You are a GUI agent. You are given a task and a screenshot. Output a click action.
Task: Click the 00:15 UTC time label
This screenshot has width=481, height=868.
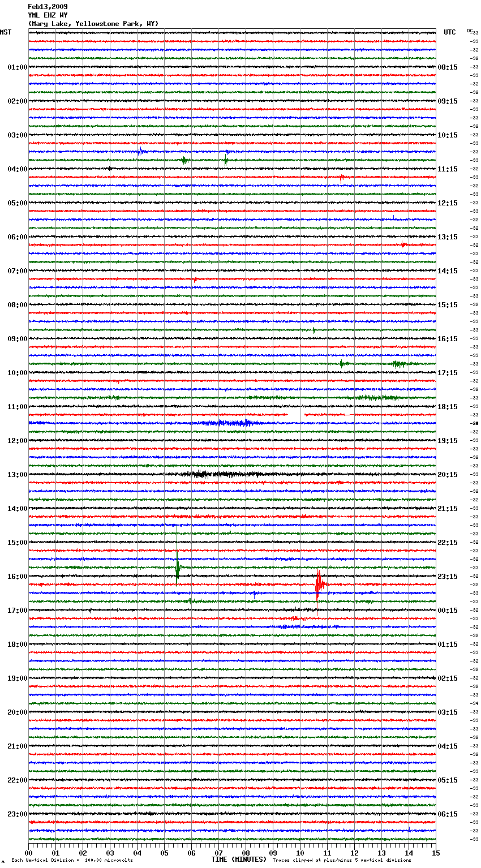[x=448, y=611]
